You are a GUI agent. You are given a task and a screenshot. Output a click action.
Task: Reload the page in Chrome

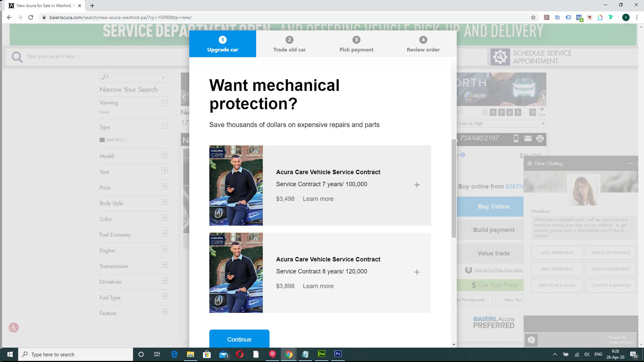[x=31, y=17]
